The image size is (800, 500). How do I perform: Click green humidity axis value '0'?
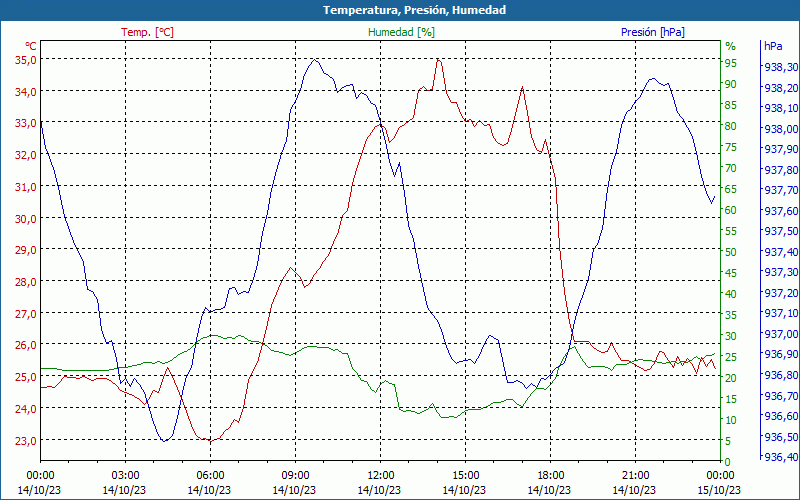728,462
